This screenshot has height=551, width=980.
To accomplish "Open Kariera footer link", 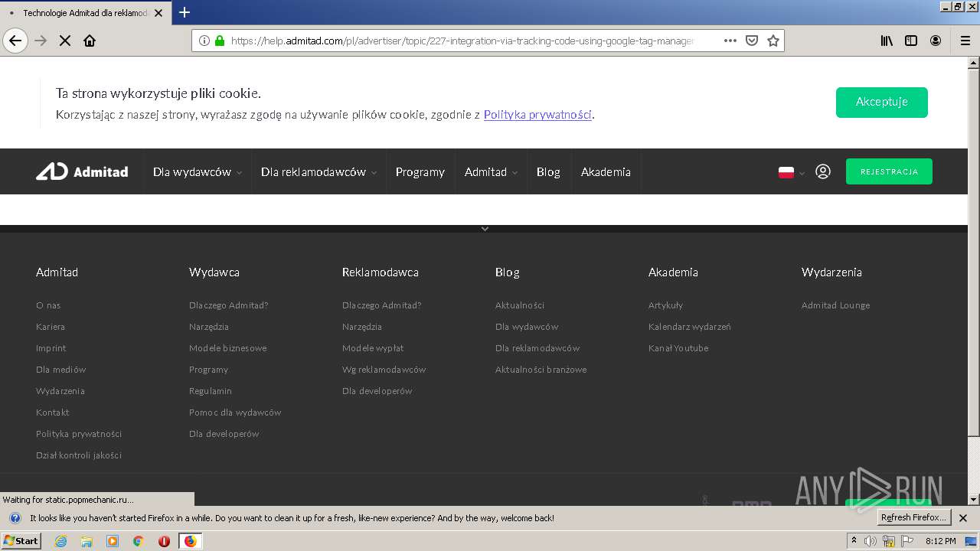I will [x=51, y=327].
